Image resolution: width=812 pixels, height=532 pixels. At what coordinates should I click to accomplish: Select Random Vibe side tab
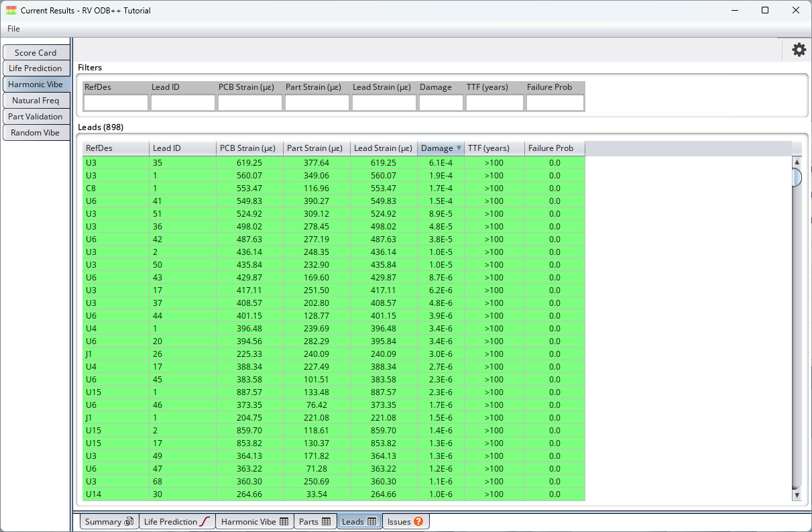(36, 133)
